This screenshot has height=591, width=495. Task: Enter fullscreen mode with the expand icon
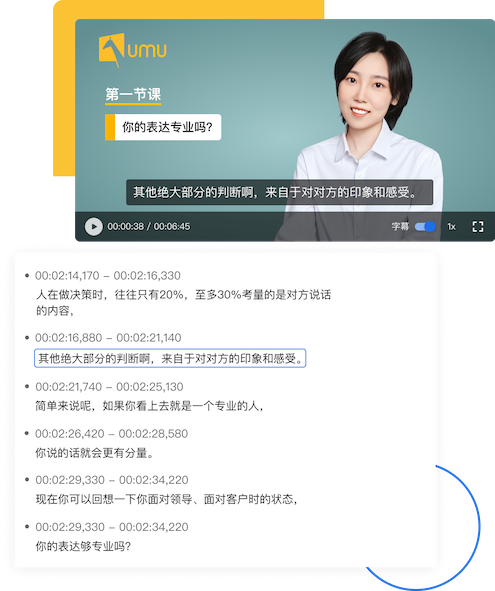point(478,227)
